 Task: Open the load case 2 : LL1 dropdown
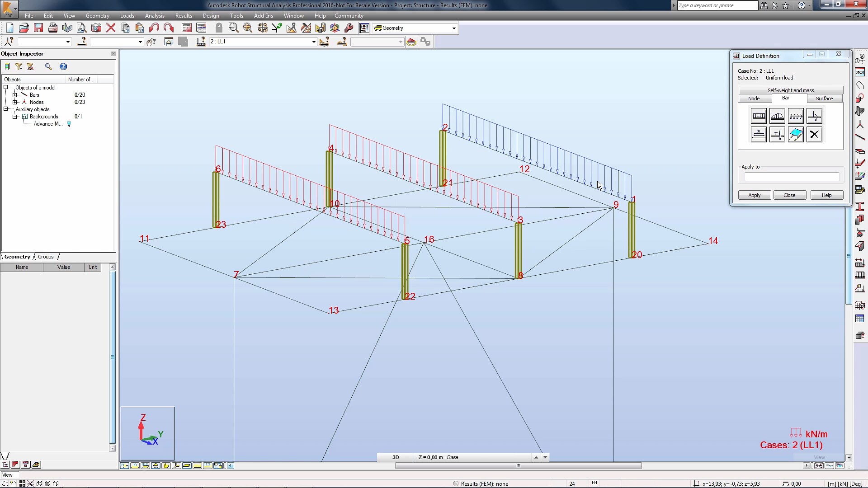(x=313, y=42)
